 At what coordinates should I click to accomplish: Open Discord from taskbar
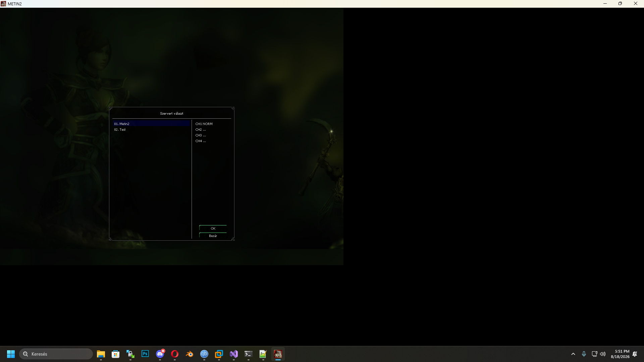tap(160, 354)
